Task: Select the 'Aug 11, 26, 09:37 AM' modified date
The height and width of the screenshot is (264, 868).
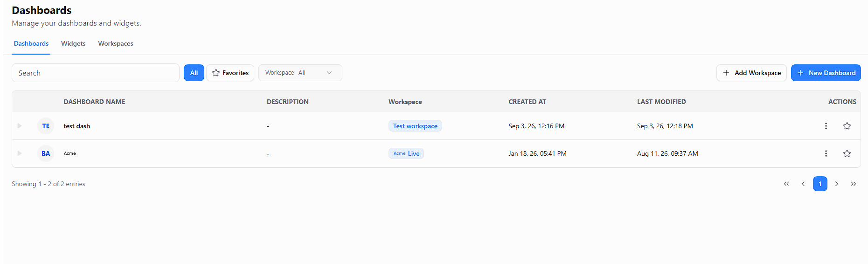Action: [667, 153]
